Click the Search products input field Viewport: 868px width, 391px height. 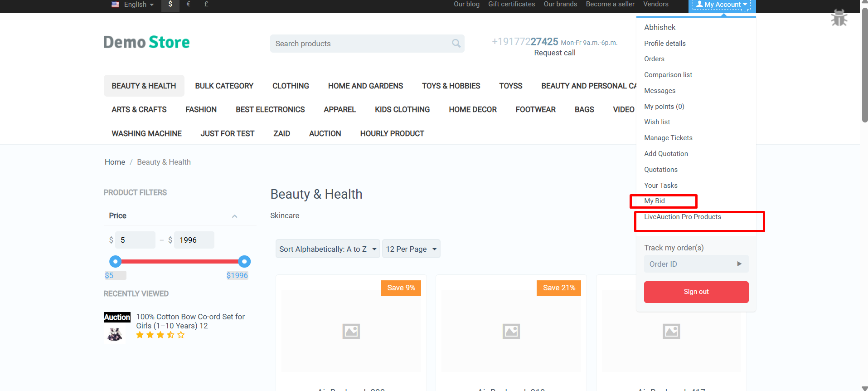click(x=360, y=44)
